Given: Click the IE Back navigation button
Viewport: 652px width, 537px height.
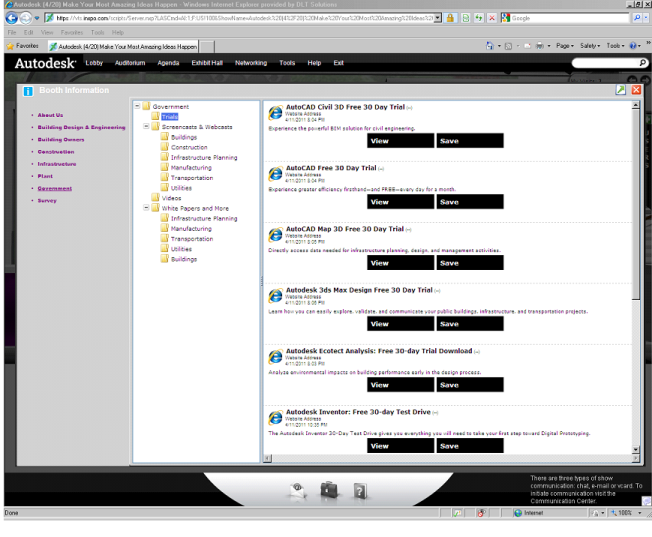Looking at the screenshot, I should pos(12,18).
